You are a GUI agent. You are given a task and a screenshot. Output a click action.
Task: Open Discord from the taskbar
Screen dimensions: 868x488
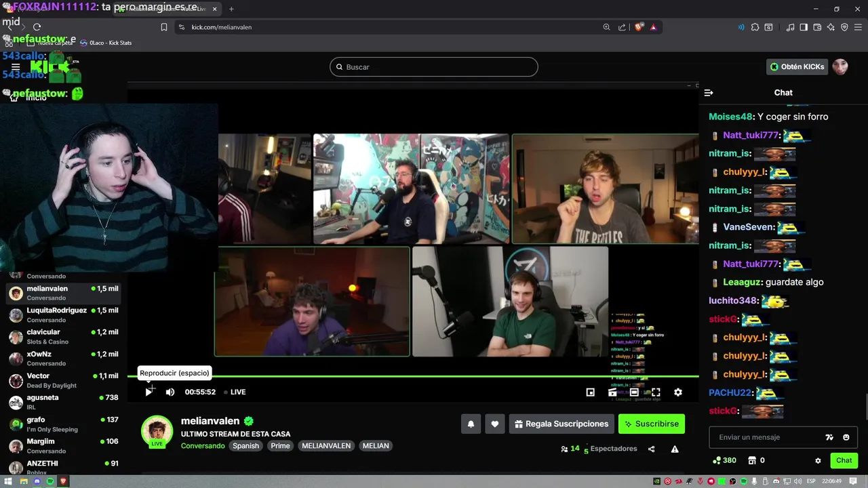click(x=37, y=481)
